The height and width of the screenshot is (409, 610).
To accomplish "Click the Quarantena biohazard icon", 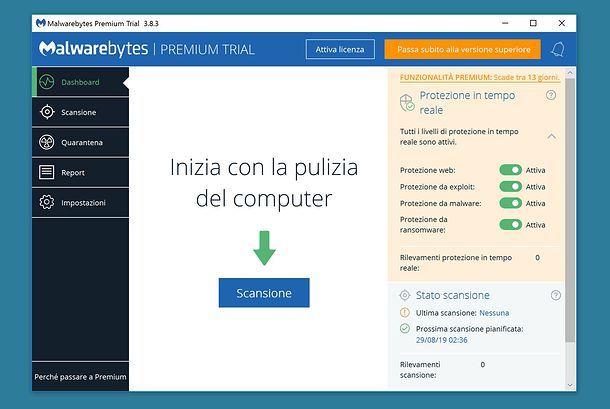I will pos(47,142).
